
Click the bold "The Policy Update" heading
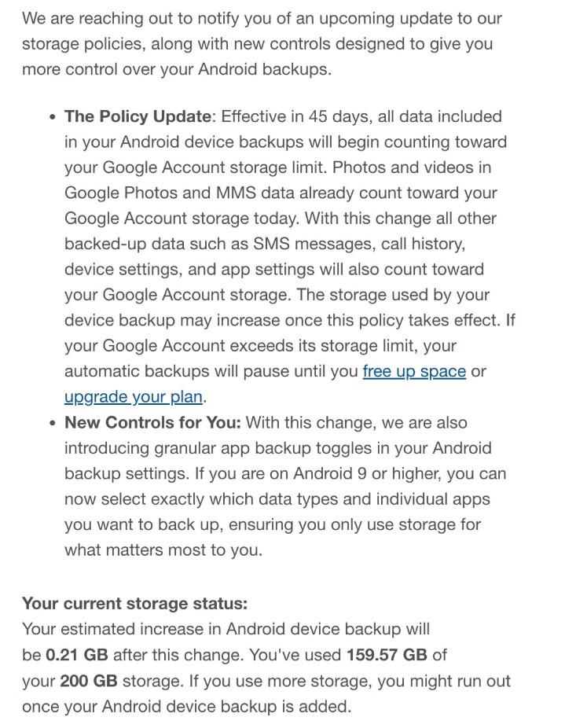138,116
